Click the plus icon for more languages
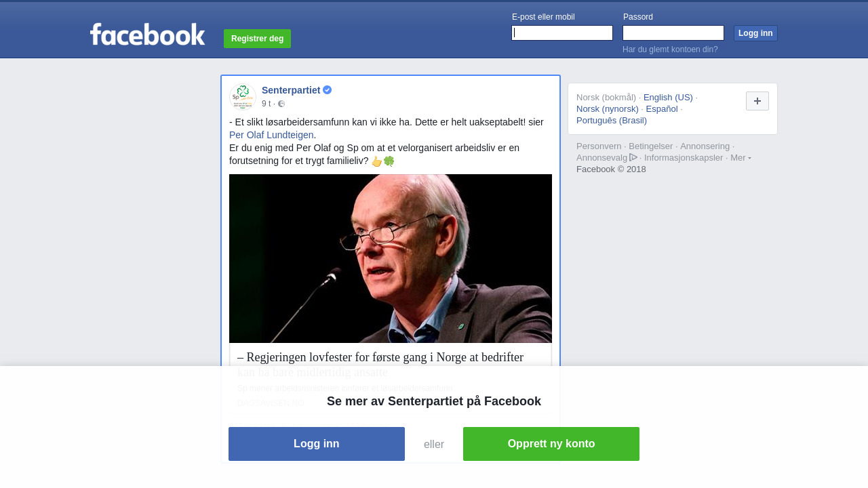 pos(757,101)
